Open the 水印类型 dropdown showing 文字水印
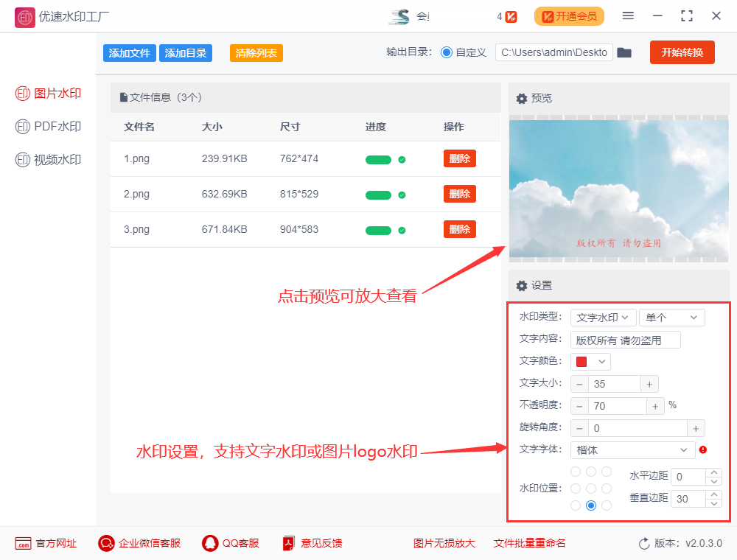 click(603, 317)
